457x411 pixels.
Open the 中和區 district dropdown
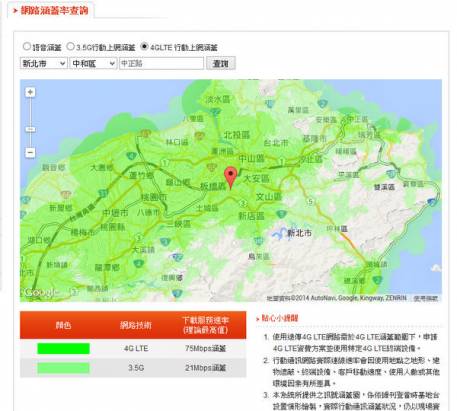click(93, 63)
